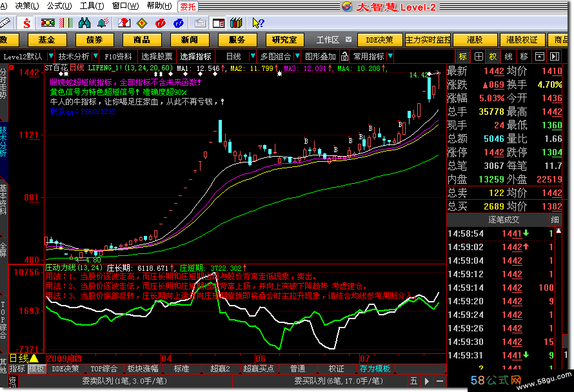Viewport: 574px width, 392px height.
Task: Switch to the DDE决策 bottom tab
Action: (65, 369)
